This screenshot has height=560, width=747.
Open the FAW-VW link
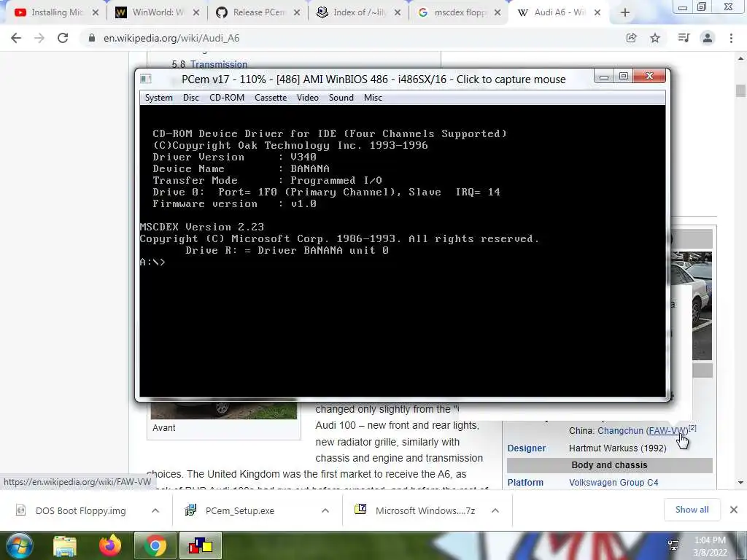click(x=668, y=430)
